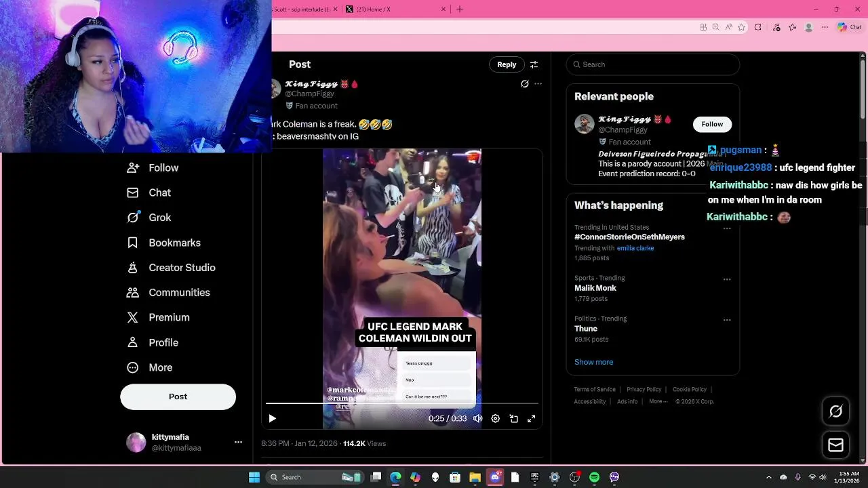The width and height of the screenshot is (868, 488).
Task: Open Chat in the X sidebar
Action: pos(149,192)
